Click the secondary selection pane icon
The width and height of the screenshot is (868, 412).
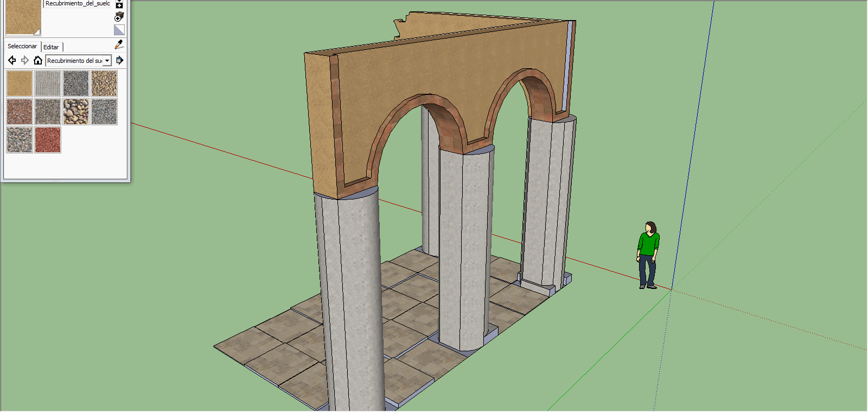click(x=119, y=5)
